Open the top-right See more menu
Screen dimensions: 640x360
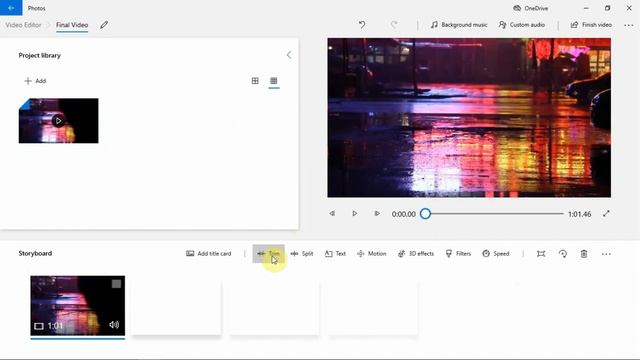629,25
